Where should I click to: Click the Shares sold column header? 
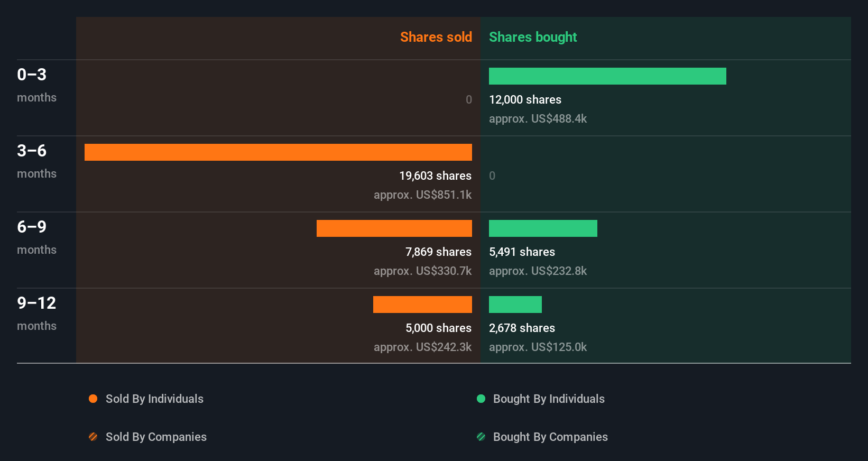tap(436, 37)
